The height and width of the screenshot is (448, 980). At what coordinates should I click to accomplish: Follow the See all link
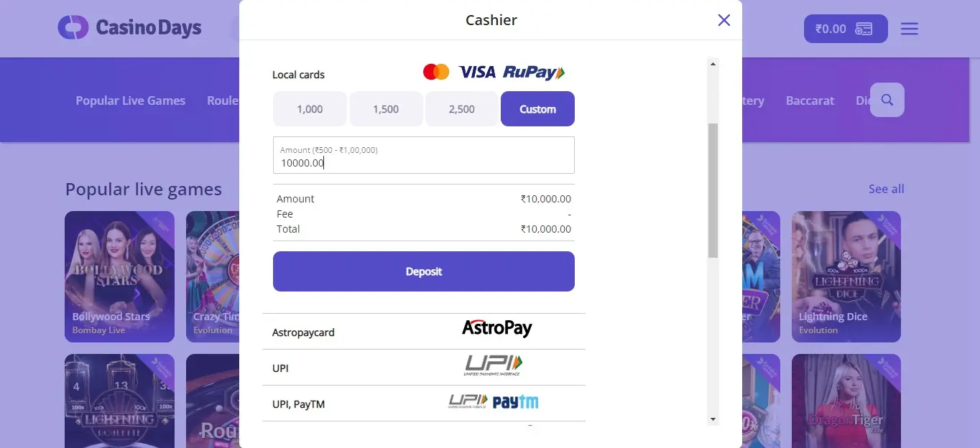(886, 189)
